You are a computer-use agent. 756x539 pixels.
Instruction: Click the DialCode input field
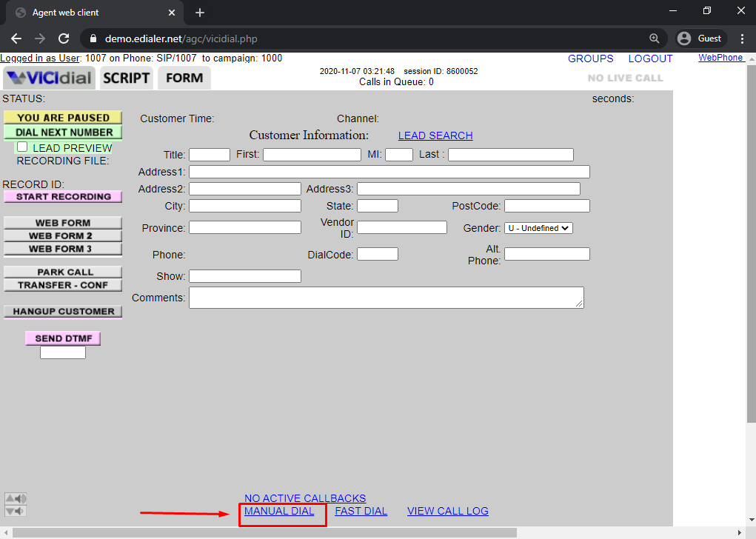coord(378,254)
